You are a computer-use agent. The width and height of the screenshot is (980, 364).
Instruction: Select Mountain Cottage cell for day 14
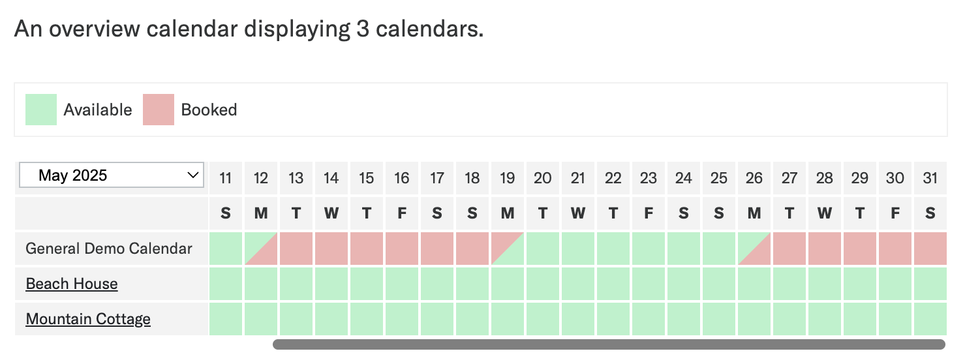331,319
